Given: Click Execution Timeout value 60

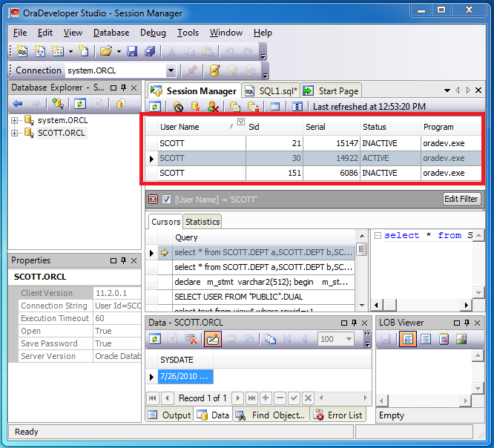Looking at the screenshot, I should (117, 318).
